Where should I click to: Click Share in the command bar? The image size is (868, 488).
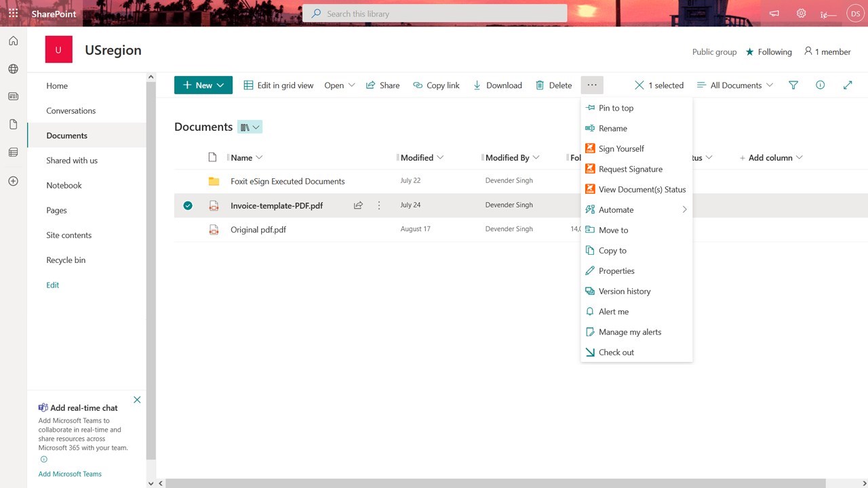382,85
